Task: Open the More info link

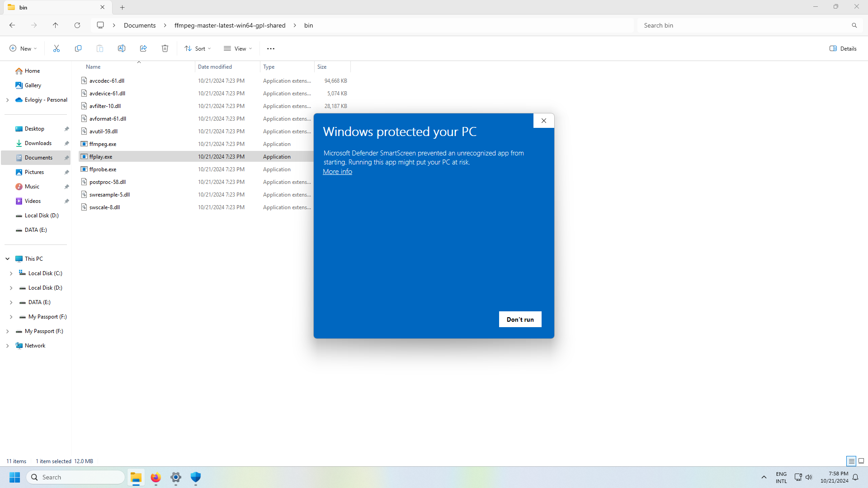Action: (x=337, y=172)
